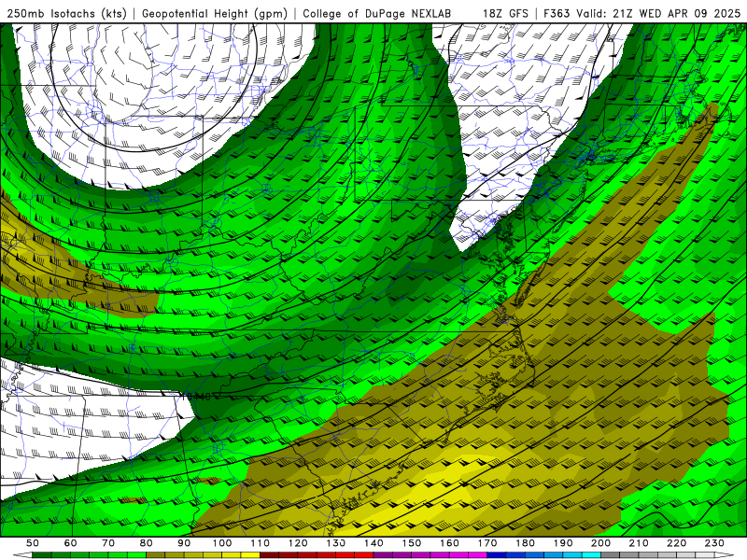The image size is (747, 560).
Task: Click the 60 value on the color scale
Action: pos(71,543)
